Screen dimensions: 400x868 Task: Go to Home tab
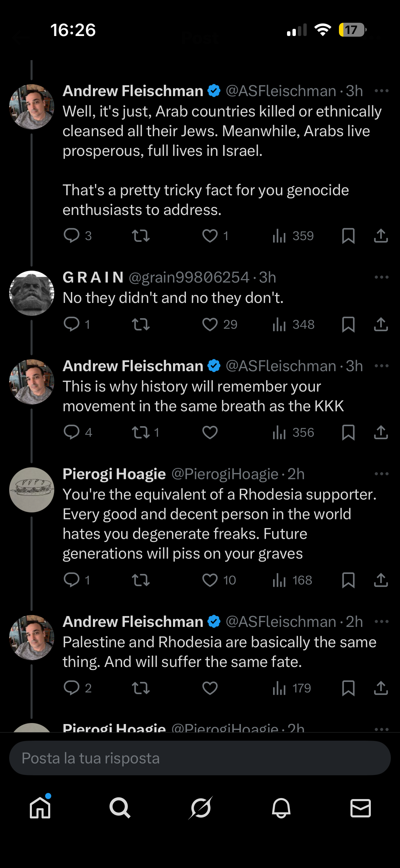(x=40, y=807)
